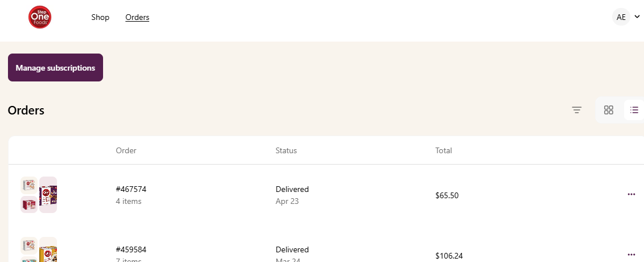Image resolution: width=644 pixels, height=262 pixels.
Task: Click product thumbnails for order #467574
Action: (x=39, y=195)
